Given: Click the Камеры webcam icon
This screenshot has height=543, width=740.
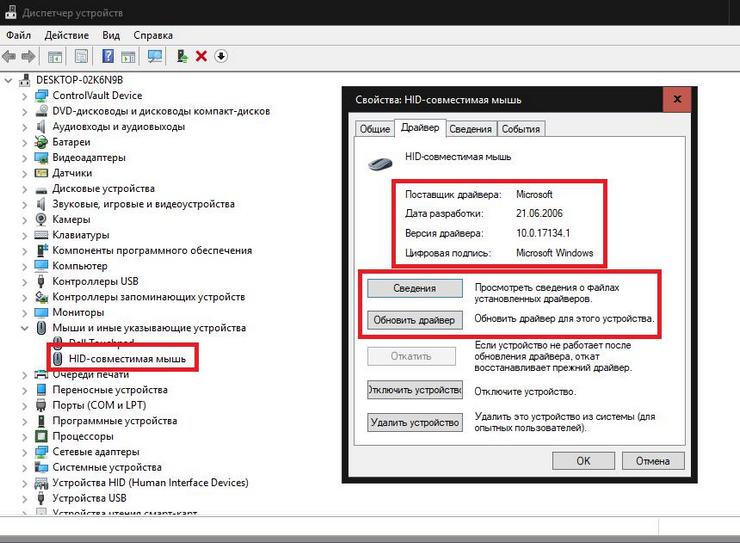Looking at the screenshot, I should coord(41,219).
